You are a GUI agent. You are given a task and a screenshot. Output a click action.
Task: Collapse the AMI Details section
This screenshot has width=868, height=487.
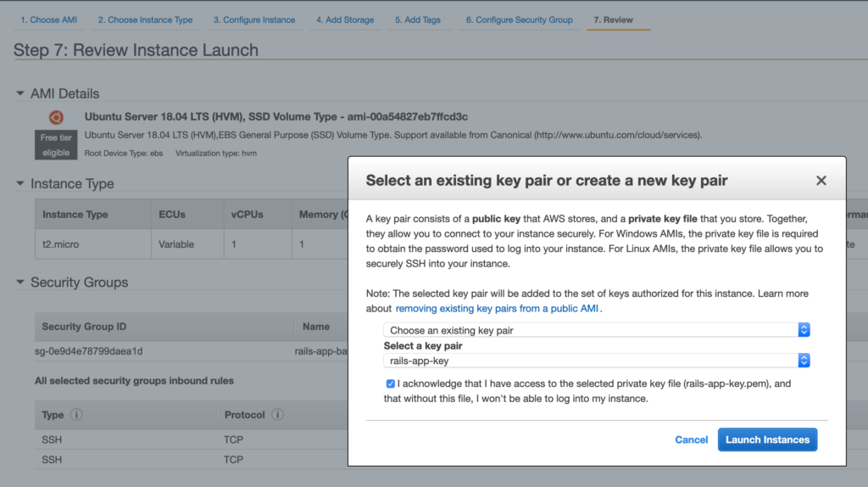click(20, 93)
